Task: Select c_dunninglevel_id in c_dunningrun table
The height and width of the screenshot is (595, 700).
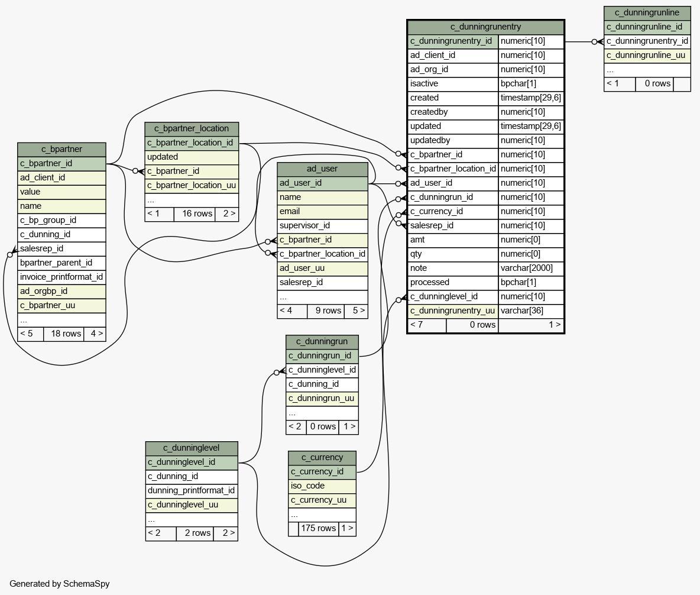Action: pyautogui.click(x=322, y=370)
